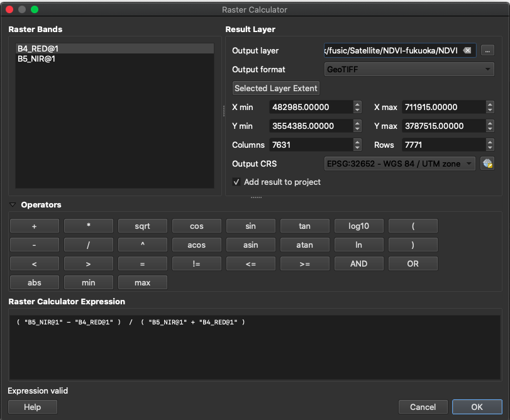
Task: Clear the Output layer path text
Action: tap(467, 51)
